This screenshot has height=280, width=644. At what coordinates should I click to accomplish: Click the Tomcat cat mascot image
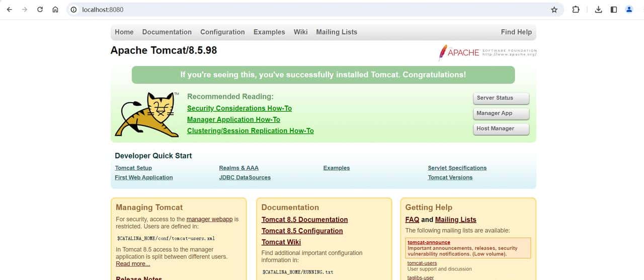click(147, 115)
